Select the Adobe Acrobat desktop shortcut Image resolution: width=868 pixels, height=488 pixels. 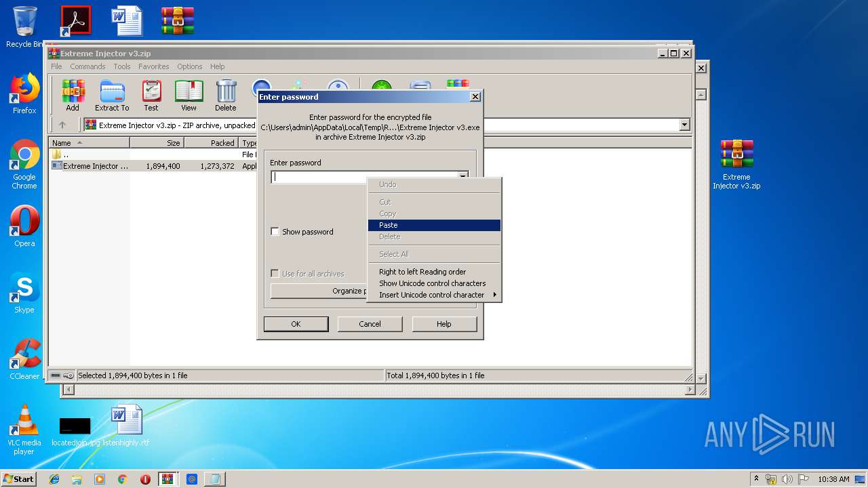75,20
